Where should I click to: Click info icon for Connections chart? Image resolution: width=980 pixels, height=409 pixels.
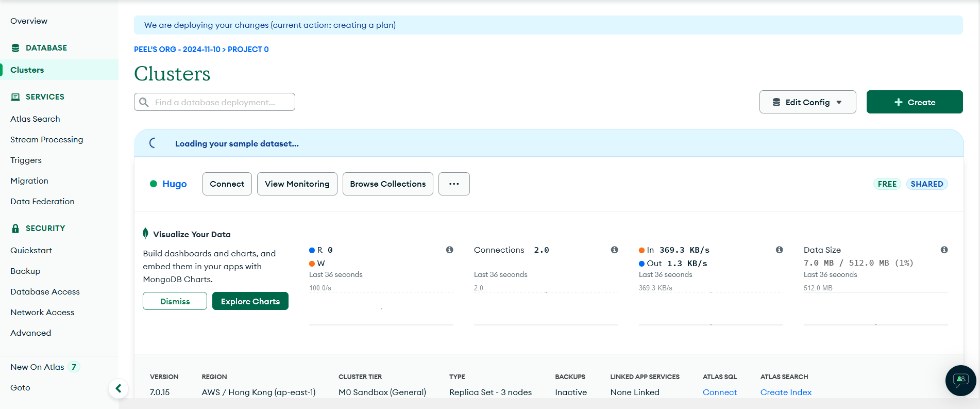pos(614,250)
